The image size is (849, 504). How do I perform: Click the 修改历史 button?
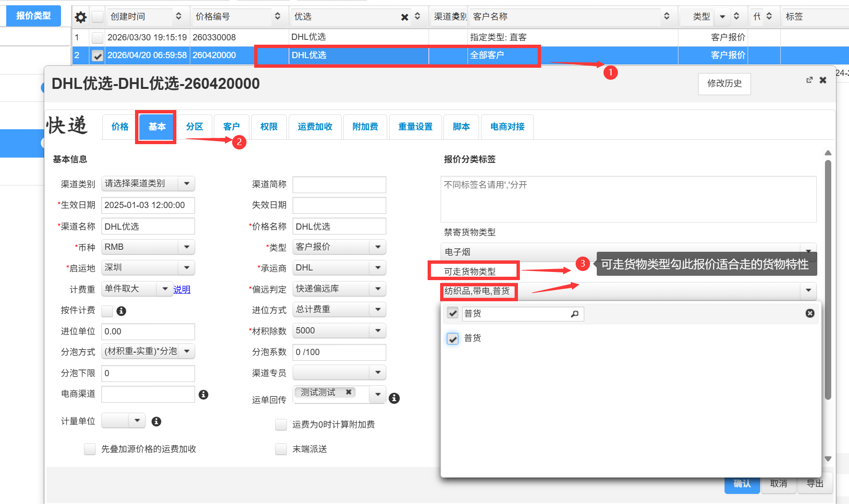pos(725,84)
